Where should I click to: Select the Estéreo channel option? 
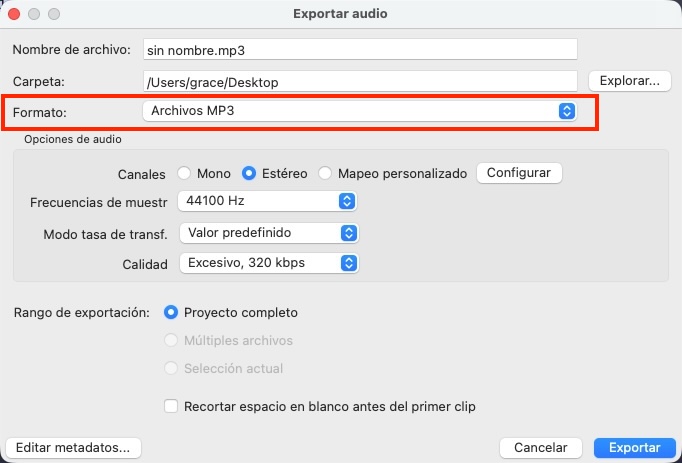[x=248, y=173]
